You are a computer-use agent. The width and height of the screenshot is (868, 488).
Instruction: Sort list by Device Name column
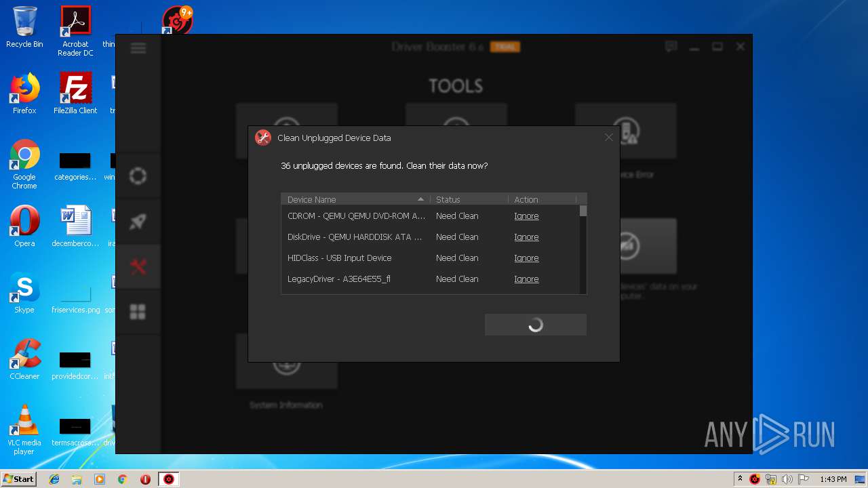click(x=355, y=199)
